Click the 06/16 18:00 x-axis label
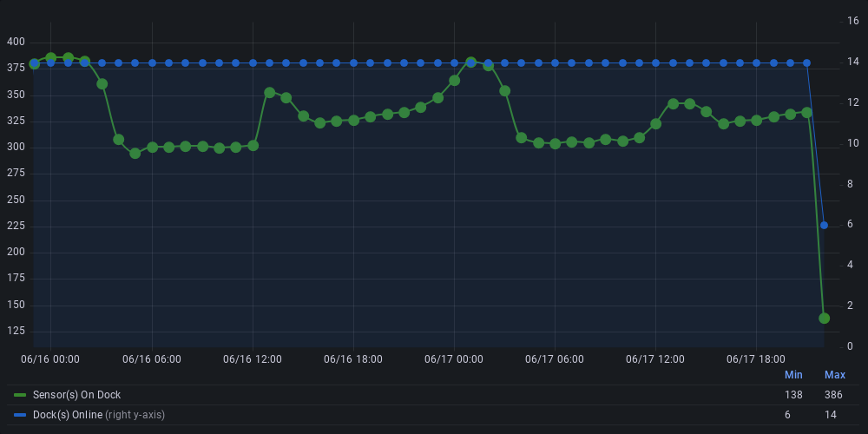Viewport: 868px width, 434px height. (x=353, y=358)
